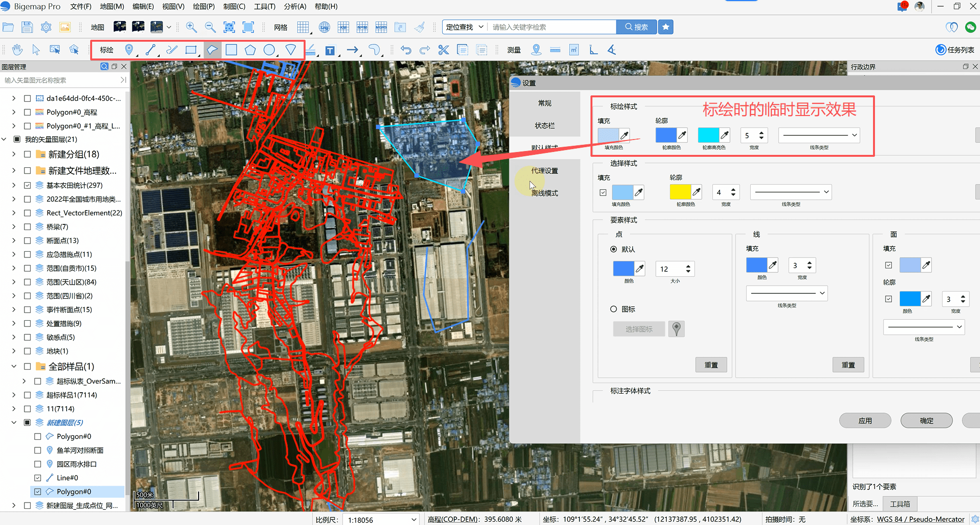Viewport: 980px width, 525px height.
Task: Click the area measurement icon
Action: [574, 50]
